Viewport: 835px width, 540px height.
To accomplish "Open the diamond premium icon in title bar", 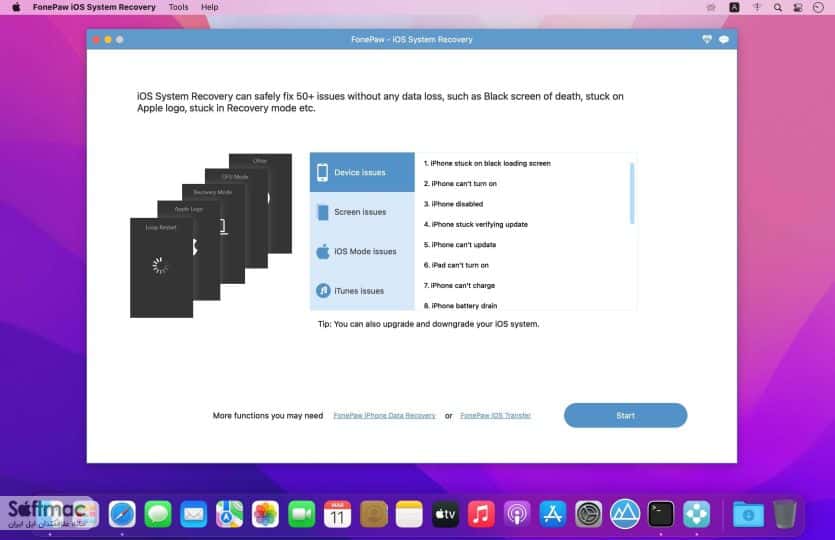I will [707, 39].
